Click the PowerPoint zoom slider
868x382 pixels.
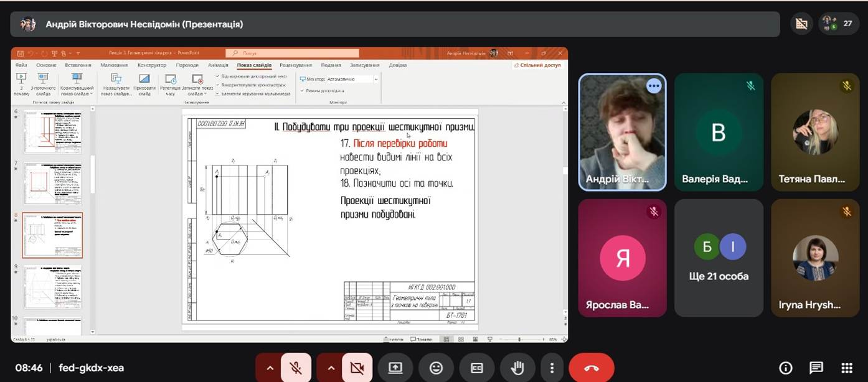point(520,339)
